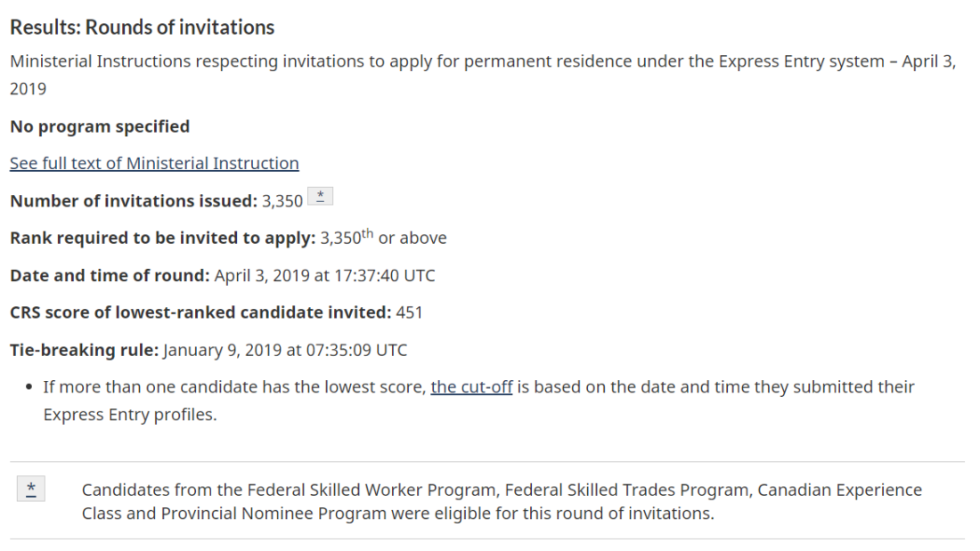Select the January 9, 2019 tie-breaking timestamp

(286, 350)
